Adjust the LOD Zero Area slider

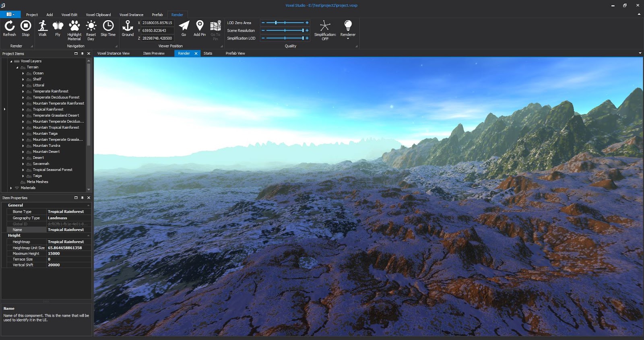pyautogui.click(x=285, y=23)
